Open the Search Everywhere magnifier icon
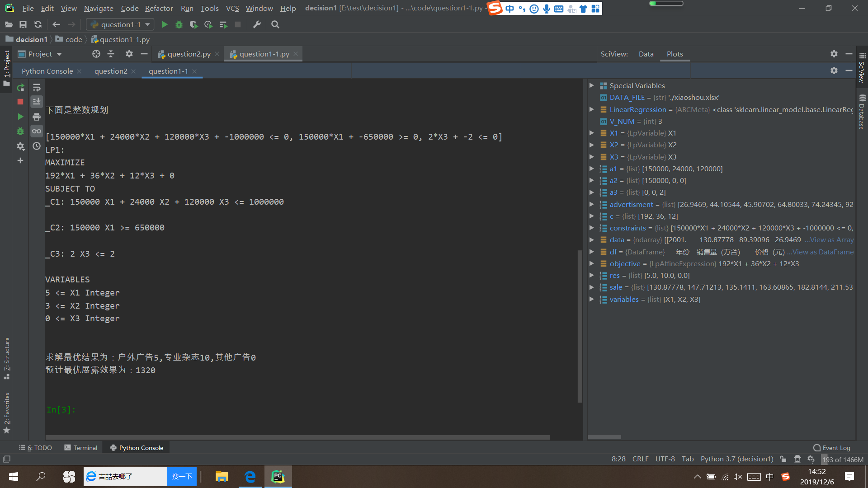The width and height of the screenshot is (868, 488). click(x=275, y=24)
